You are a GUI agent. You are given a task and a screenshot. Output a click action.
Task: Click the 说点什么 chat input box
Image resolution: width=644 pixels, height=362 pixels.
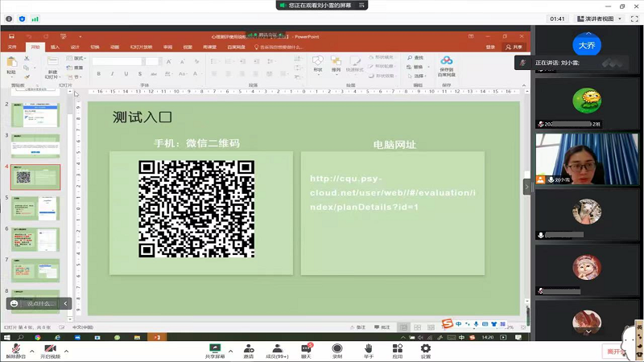tap(39, 304)
